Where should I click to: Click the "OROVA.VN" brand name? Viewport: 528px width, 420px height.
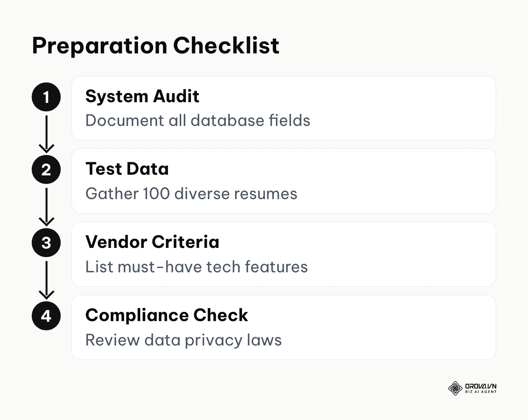tap(481, 386)
